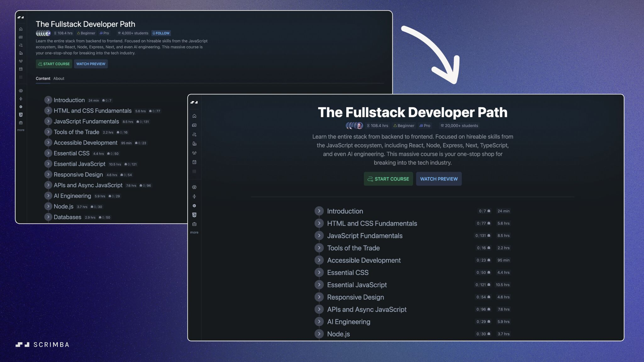The width and height of the screenshot is (644, 362).
Task: Click the hexagon nut icon in the back window sidebar
Action: (x=21, y=107)
